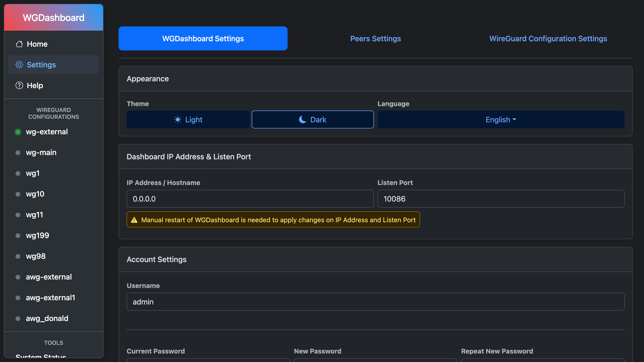This screenshot has width=644, height=362.
Task: Open the awg-external1 configuration
Action: tap(54, 298)
